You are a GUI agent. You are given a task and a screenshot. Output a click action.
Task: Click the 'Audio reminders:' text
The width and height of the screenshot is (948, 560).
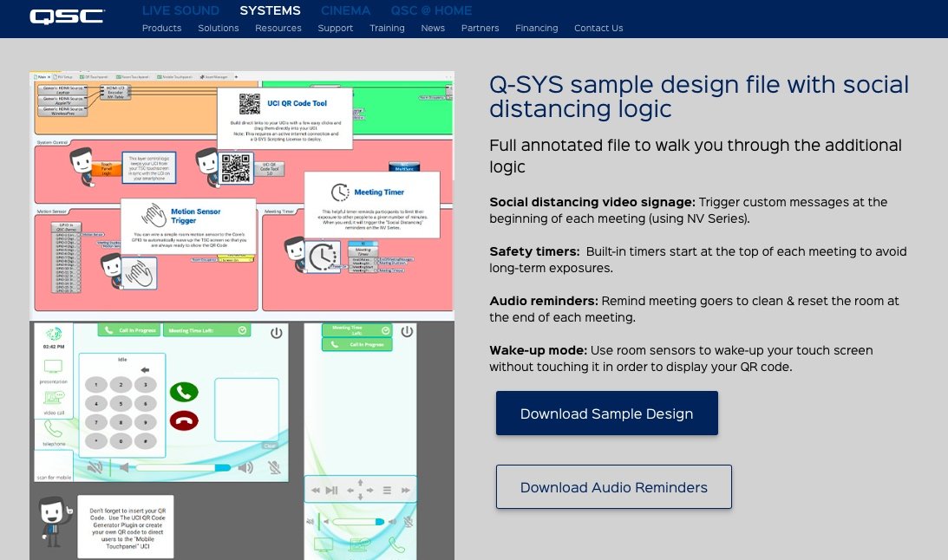tap(544, 301)
